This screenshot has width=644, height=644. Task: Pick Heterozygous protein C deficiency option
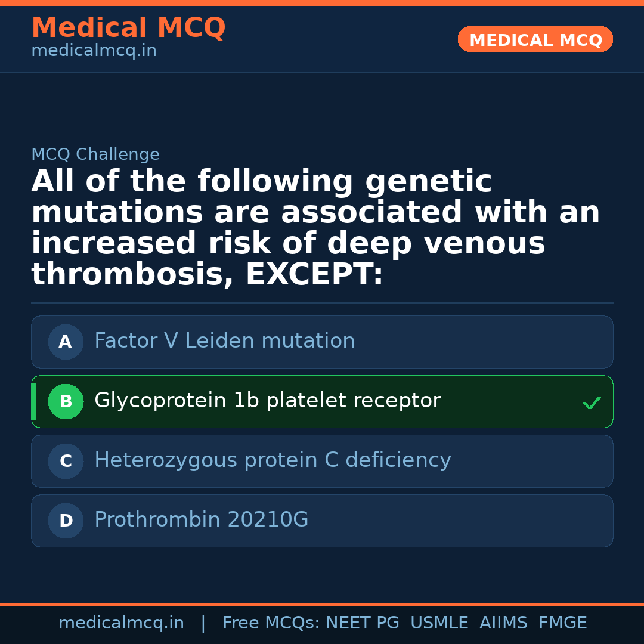[x=273, y=460]
